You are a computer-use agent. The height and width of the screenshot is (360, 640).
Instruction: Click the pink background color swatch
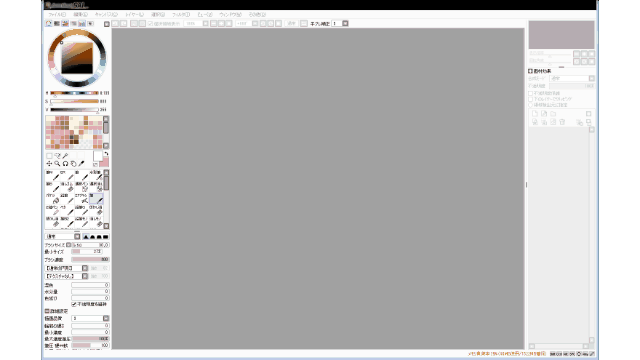click(x=105, y=162)
